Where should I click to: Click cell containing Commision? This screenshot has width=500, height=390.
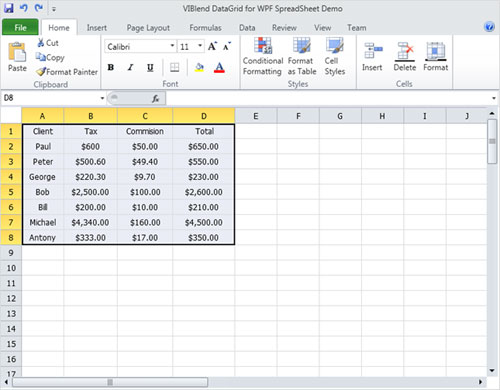145,131
